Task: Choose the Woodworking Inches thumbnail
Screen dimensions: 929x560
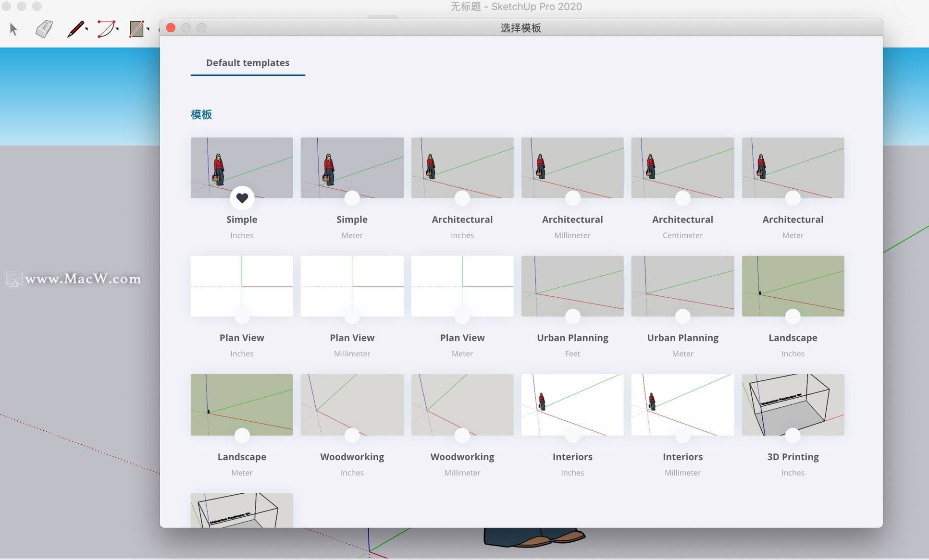Action: (x=352, y=404)
